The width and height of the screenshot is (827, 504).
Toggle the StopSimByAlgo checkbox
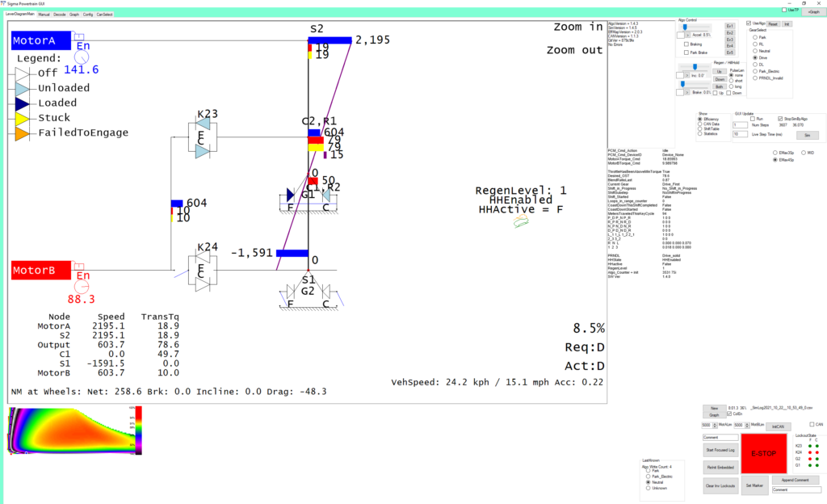[780, 119]
